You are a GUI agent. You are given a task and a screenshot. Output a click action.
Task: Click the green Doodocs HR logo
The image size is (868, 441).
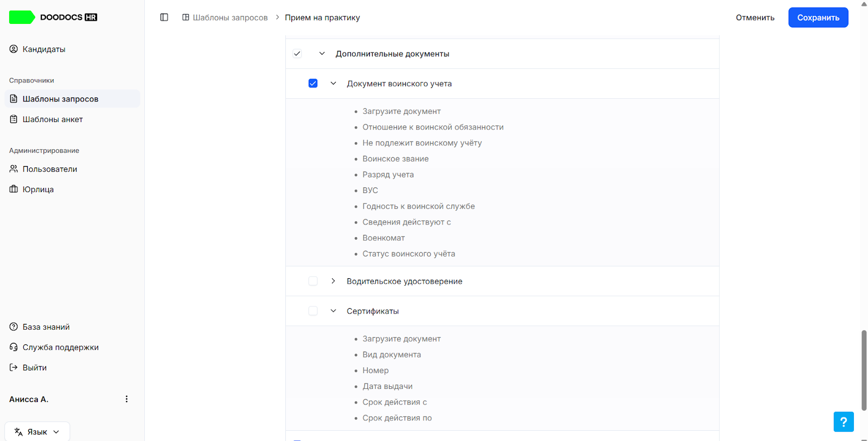pos(53,17)
